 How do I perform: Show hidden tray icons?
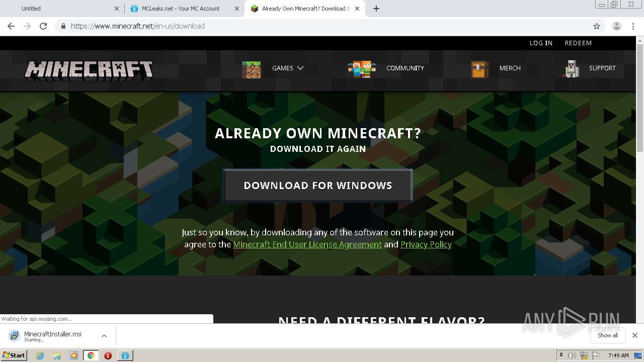(x=561, y=355)
